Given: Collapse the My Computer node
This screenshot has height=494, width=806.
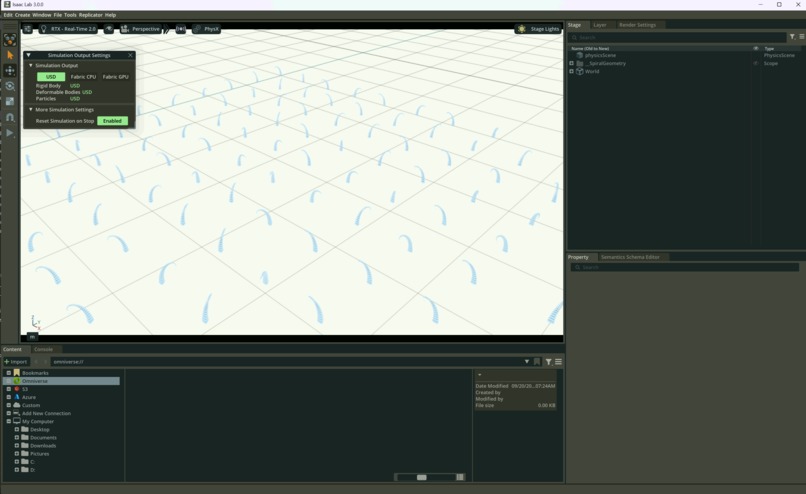Looking at the screenshot, I should tap(8, 422).
